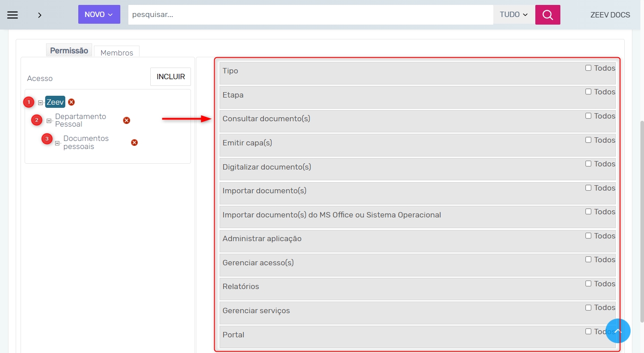Select the Permissão tab
The width and height of the screenshot is (644, 353).
coord(69,51)
